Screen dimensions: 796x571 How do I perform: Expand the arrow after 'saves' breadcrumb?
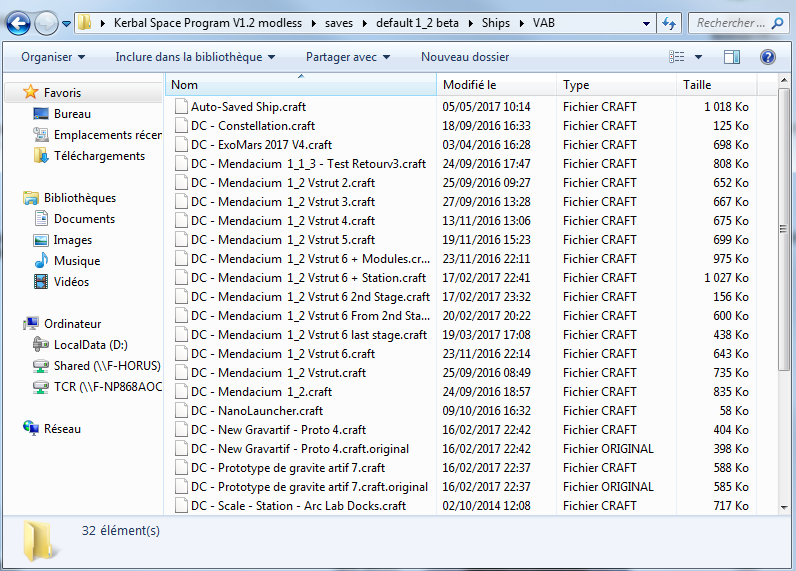364,23
